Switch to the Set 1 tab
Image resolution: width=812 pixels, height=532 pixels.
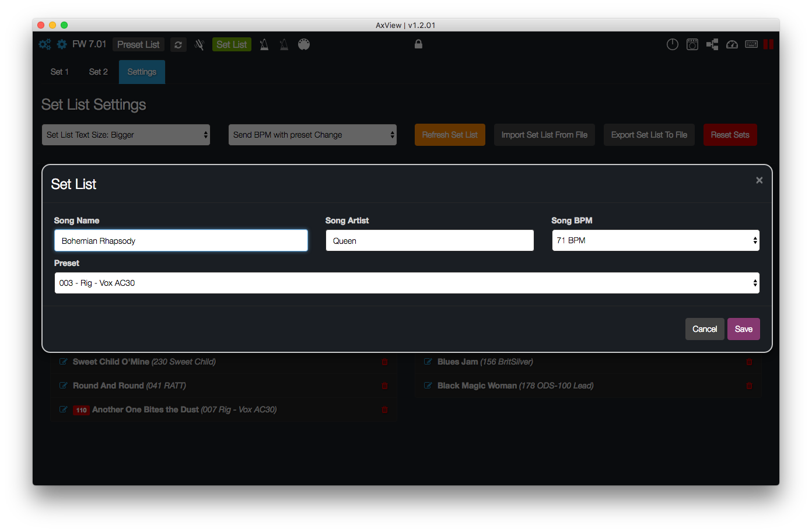[60, 72]
